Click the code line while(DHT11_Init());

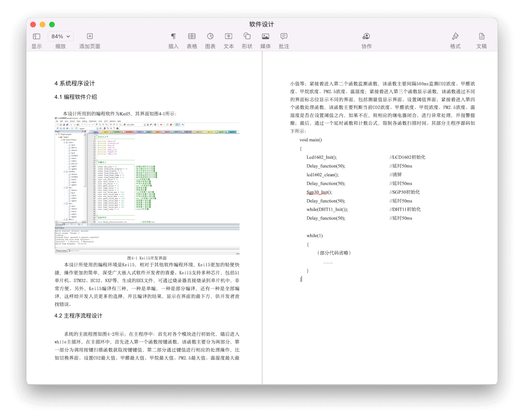pos(327,209)
